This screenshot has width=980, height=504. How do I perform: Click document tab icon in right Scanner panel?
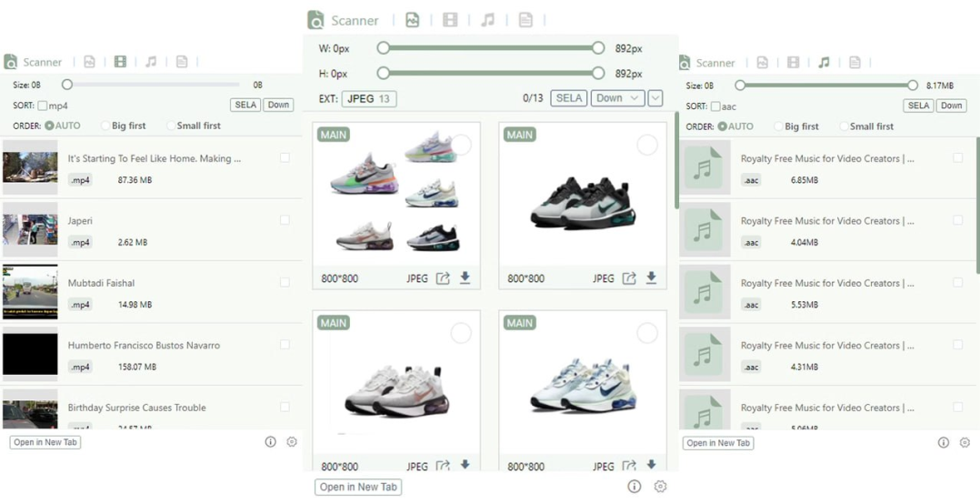(x=855, y=63)
